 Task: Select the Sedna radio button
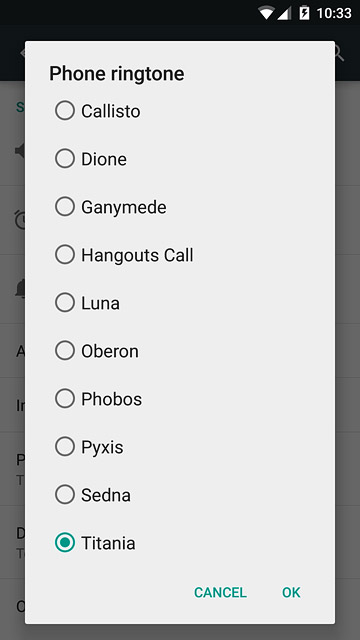click(x=64, y=495)
